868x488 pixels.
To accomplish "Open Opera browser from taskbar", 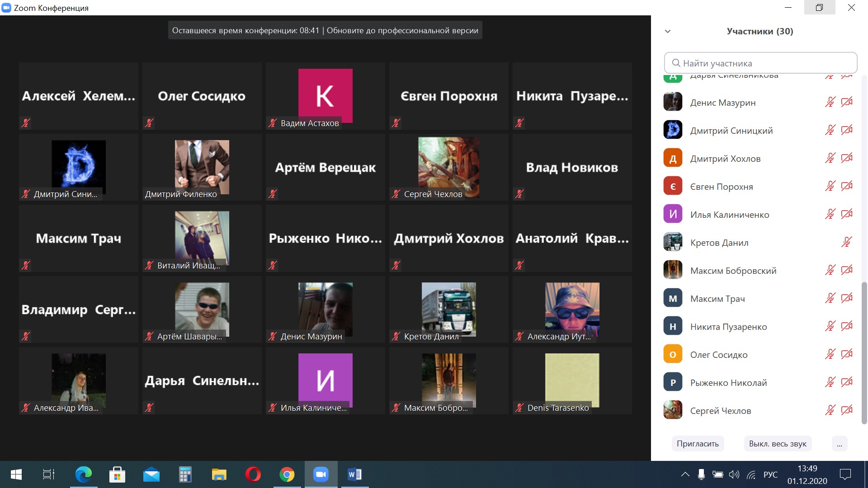I will click(x=253, y=474).
